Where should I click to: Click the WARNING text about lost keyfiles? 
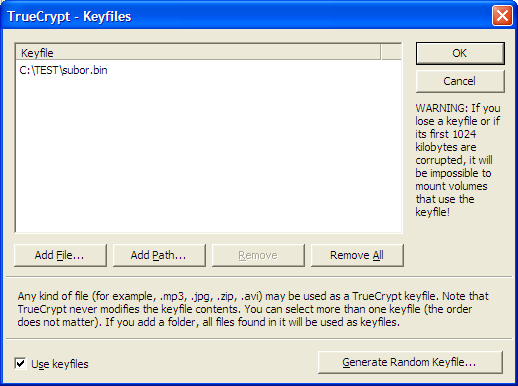coord(458,160)
